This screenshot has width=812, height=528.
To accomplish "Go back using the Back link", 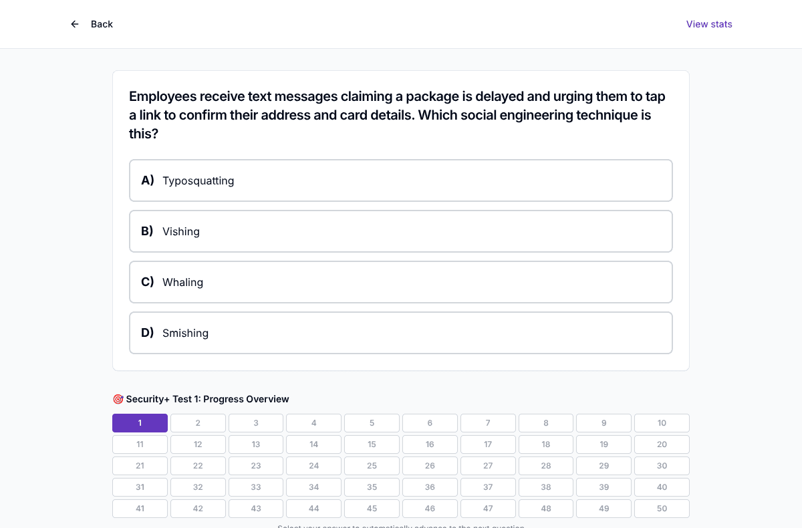I will pyautogui.click(x=102, y=24).
